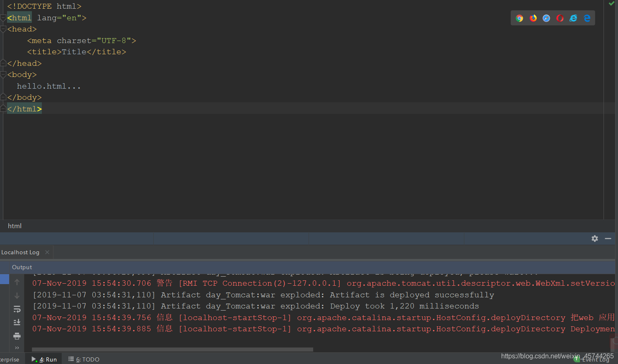Click the up-arrow stack trace button

tap(17, 282)
